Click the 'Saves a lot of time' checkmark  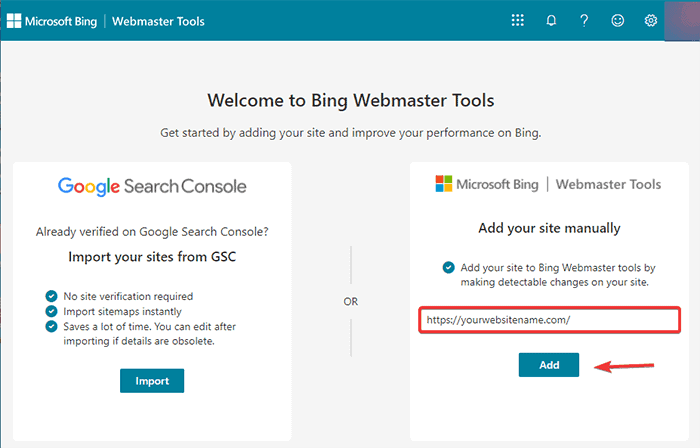pyautogui.click(x=51, y=326)
